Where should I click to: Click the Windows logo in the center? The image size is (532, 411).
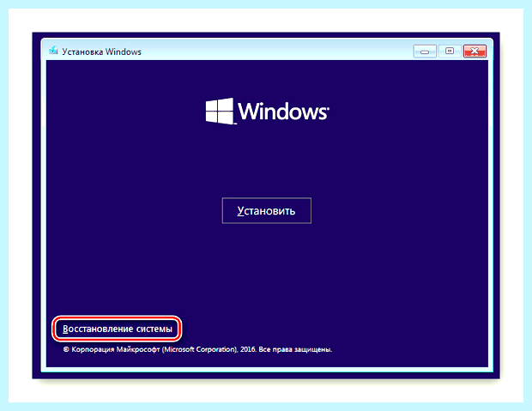(x=268, y=111)
